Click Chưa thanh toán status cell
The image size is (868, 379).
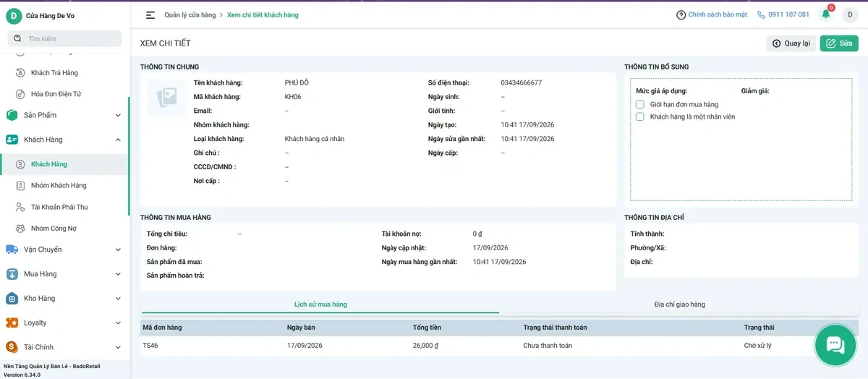pos(548,346)
